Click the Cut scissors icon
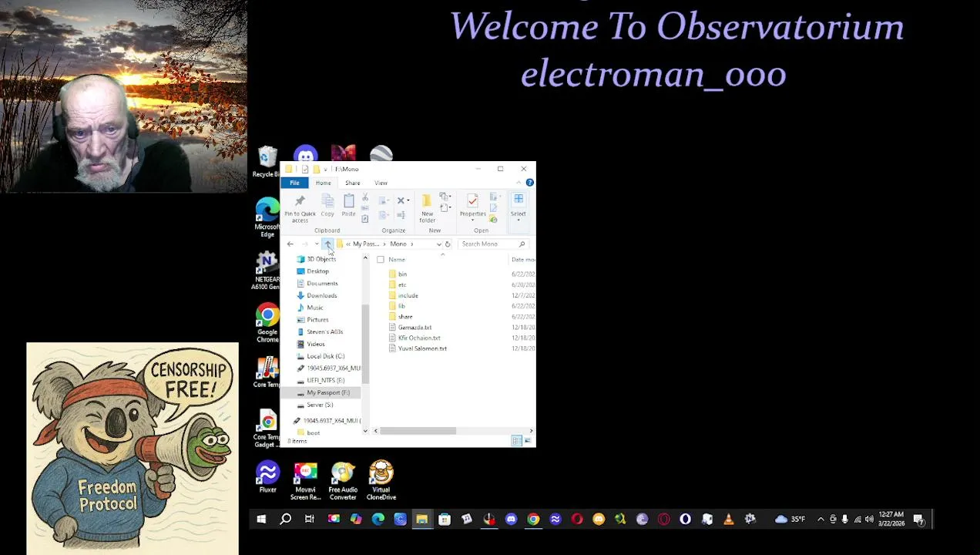This screenshot has height=555, width=980. click(x=365, y=199)
